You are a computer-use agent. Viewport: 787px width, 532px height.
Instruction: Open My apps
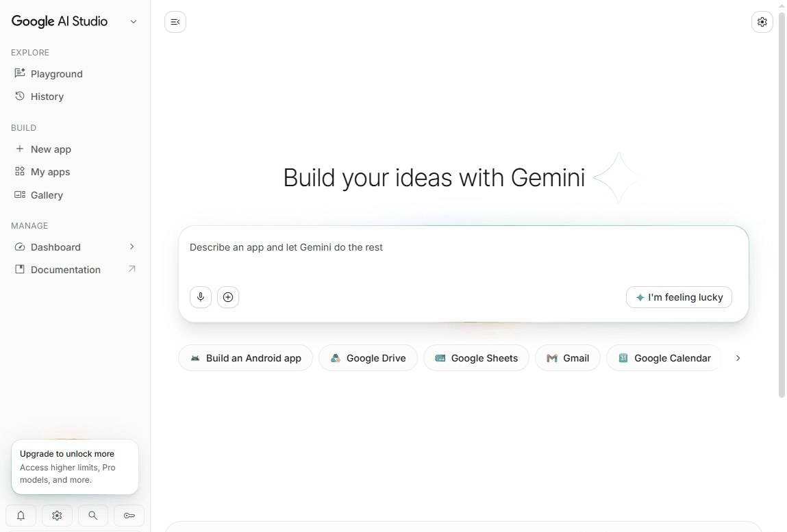pos(75,172)
